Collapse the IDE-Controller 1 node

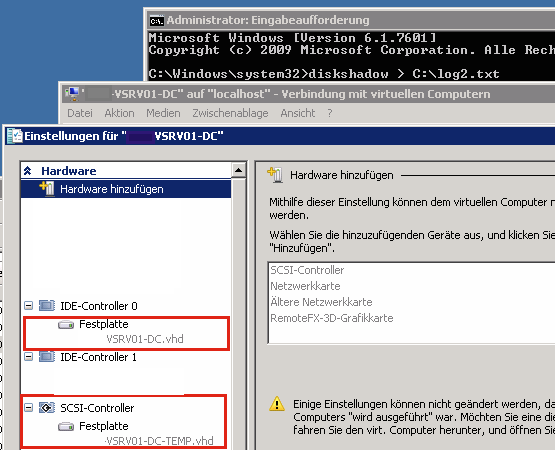point(29,357)
